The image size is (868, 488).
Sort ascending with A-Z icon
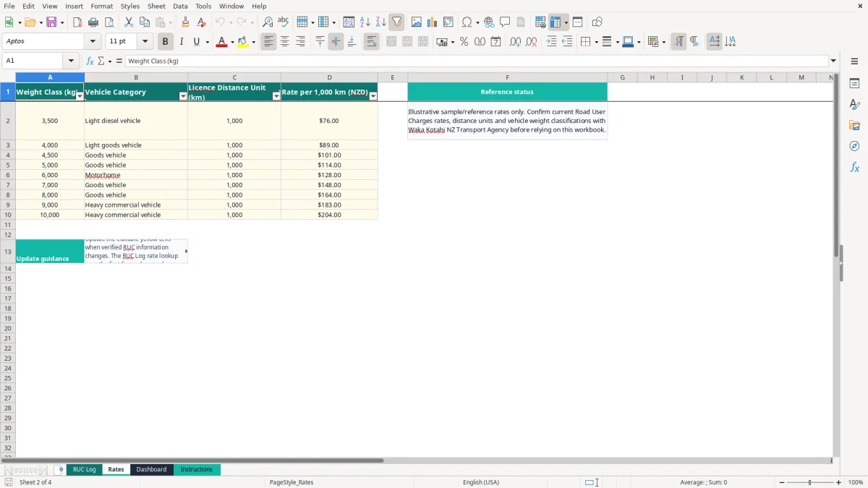point(365,22)
